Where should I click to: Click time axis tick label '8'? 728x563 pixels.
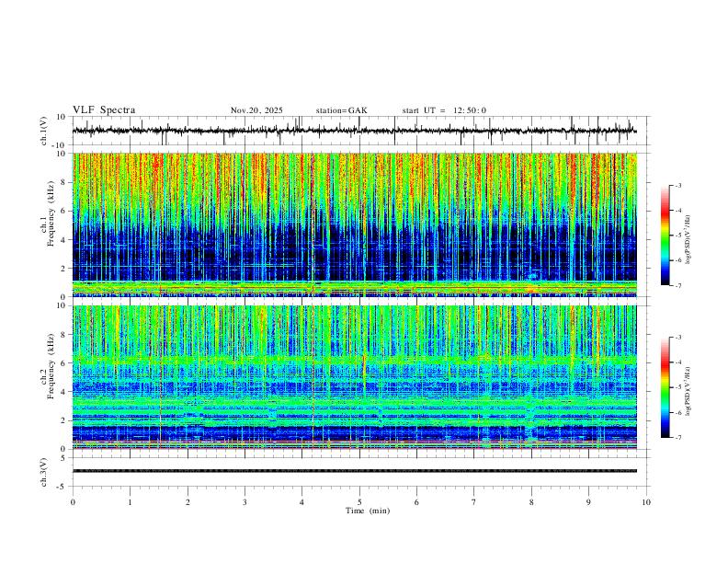[531, 502]
